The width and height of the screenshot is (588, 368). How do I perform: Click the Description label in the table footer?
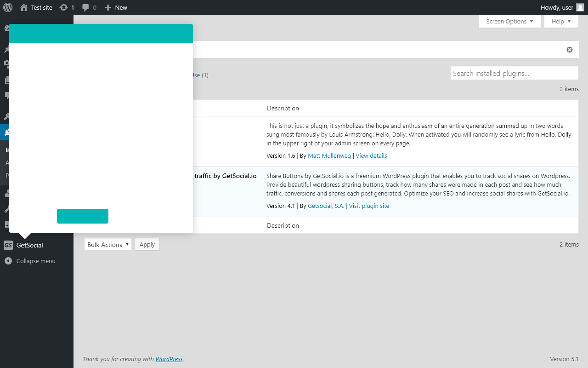click(x=283, y=225)
